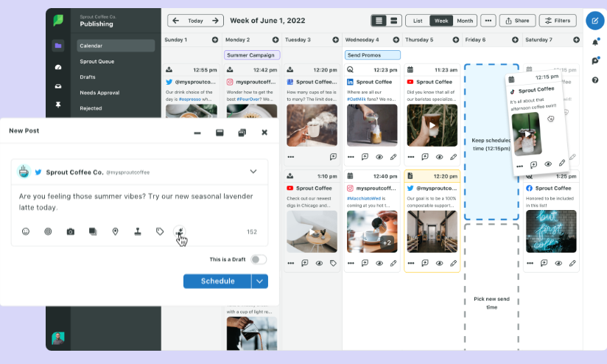Add a post on Thursday 5

point(456,40)
